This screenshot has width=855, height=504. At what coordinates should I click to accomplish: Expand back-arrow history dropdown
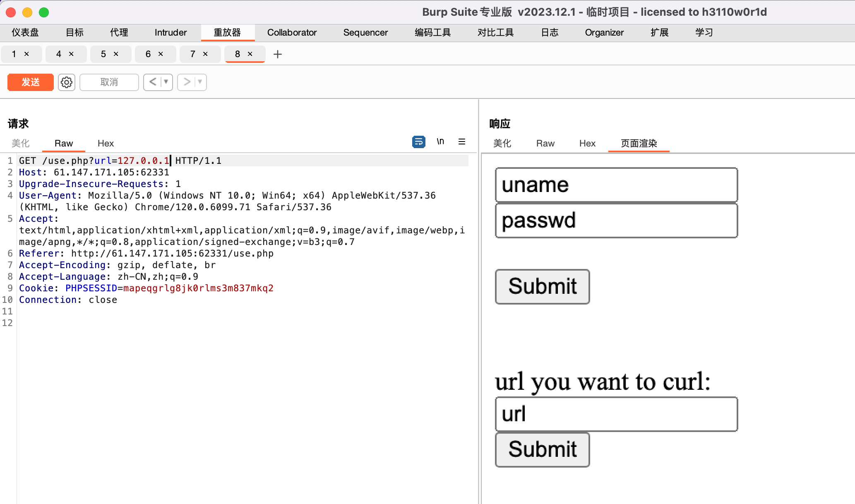pyautogui.click(x=165, y=82)
